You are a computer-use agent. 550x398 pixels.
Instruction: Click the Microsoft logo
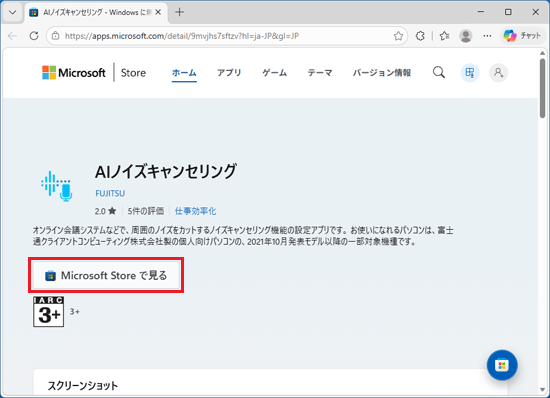tap(74, 73)
